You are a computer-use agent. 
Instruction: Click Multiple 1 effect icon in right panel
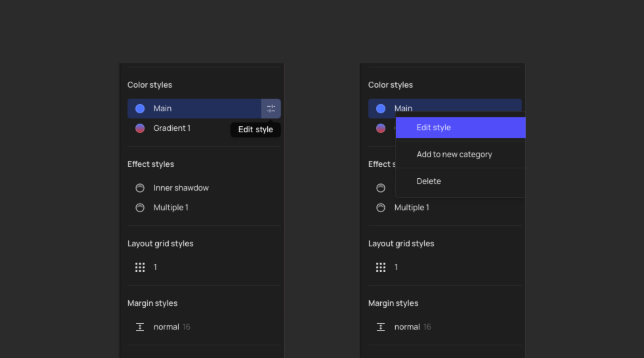click(x=381, y=208)
